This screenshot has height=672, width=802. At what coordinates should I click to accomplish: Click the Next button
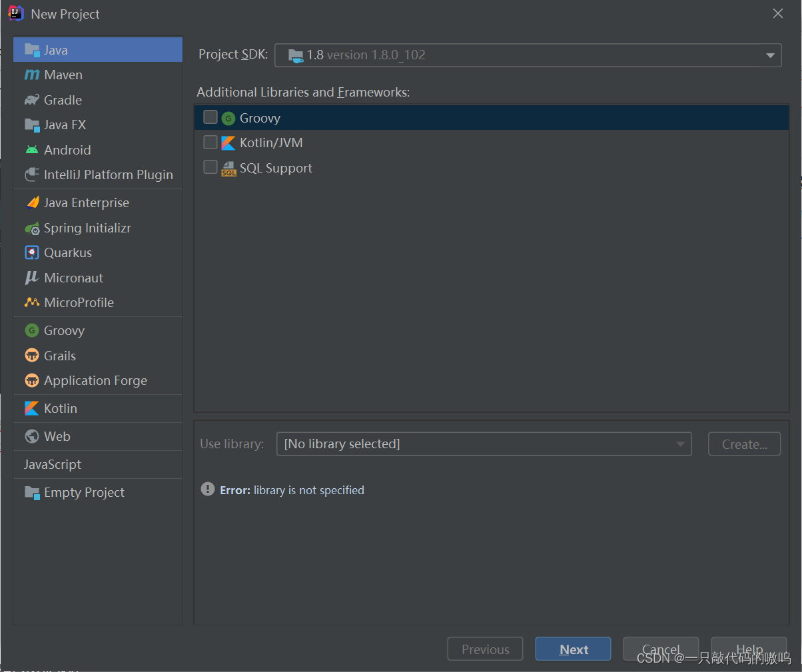click(x=573, y=649)
